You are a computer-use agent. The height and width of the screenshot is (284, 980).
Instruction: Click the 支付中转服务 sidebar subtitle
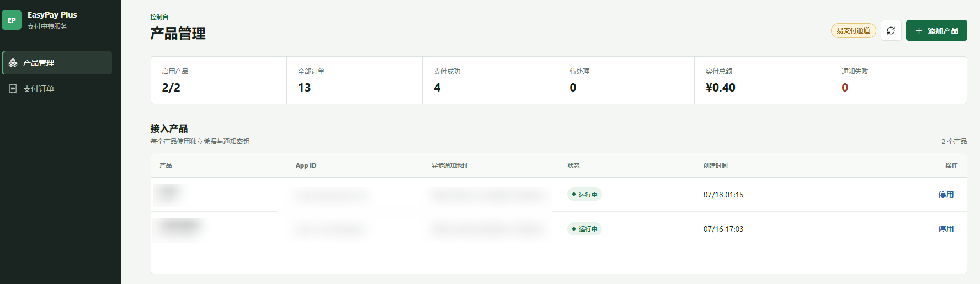[47, 26]
